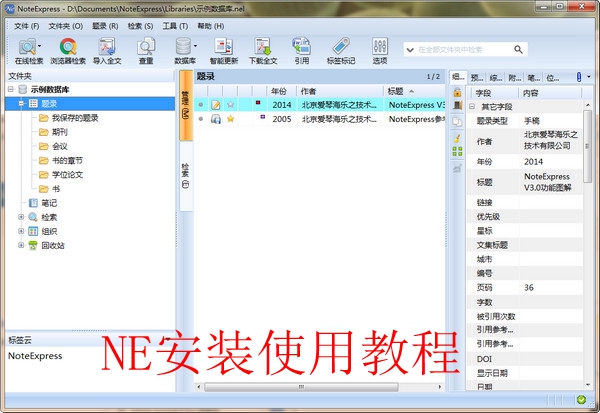Click the green status icon in status bar
Image resolution: width=600 pixels, height=413 pixels.
click(x=581, y=400)
